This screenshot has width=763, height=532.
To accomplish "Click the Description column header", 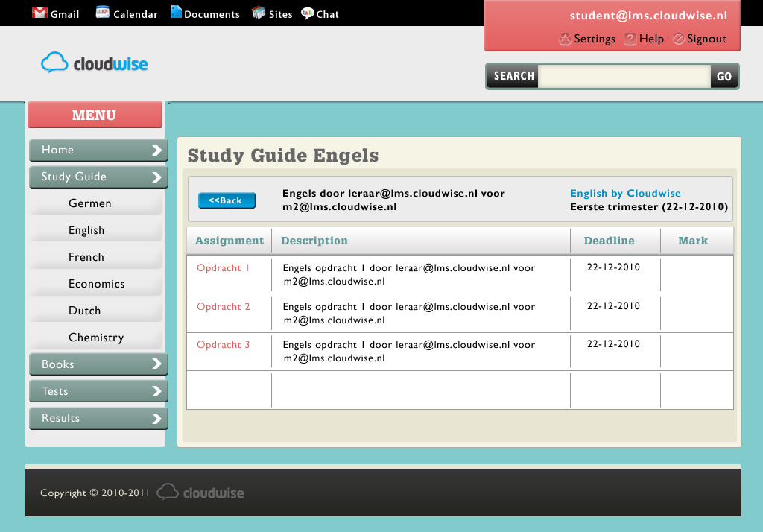I will click(314, 241).
